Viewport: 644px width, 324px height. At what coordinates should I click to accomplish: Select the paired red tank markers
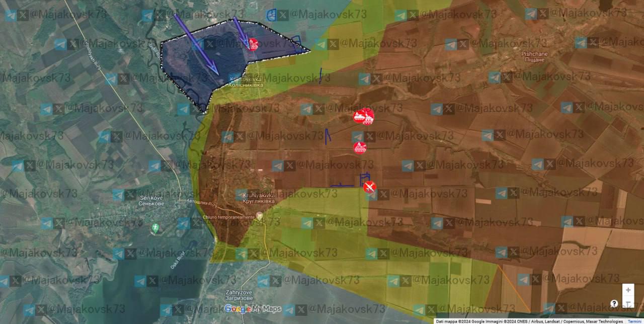click(364, 116)
